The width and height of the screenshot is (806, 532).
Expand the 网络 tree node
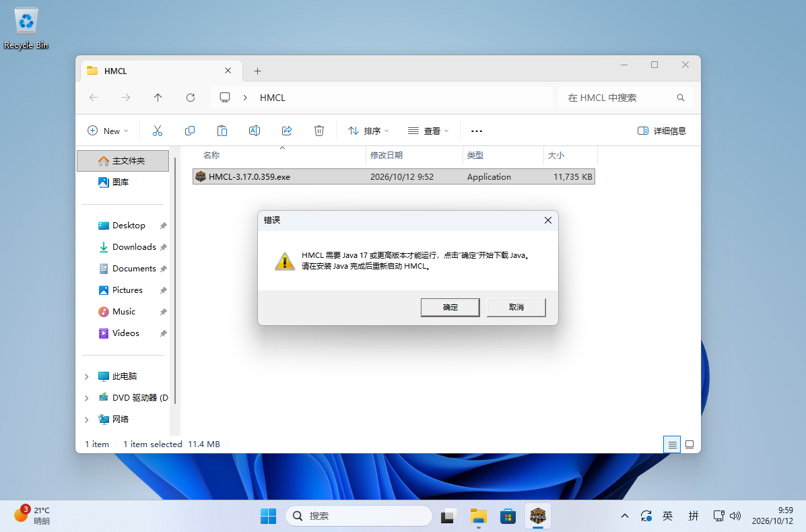[x=86, y=420]
